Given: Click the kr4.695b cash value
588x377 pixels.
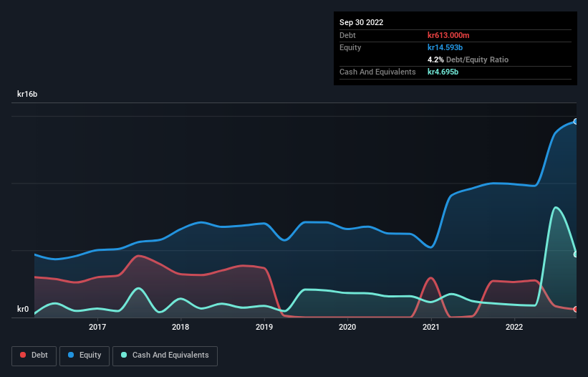Looking at the screenshot, I should pos(443,72).
